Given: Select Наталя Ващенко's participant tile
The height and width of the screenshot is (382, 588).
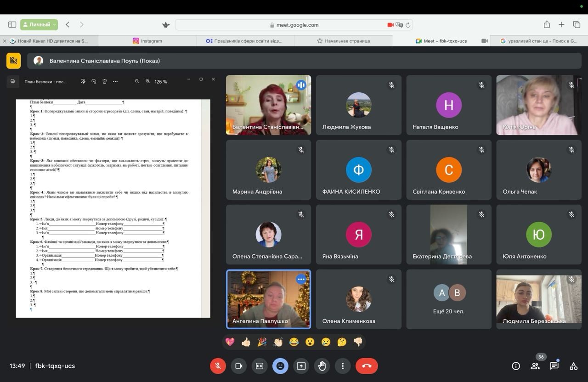Looking at the screenshot, I should point(449,105).
